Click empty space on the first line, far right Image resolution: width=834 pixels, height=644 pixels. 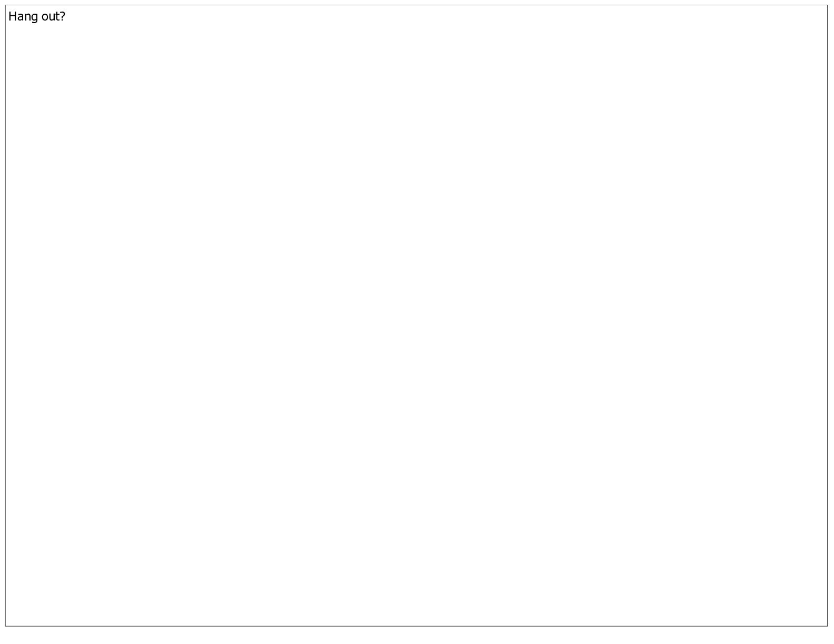point(790,16)
